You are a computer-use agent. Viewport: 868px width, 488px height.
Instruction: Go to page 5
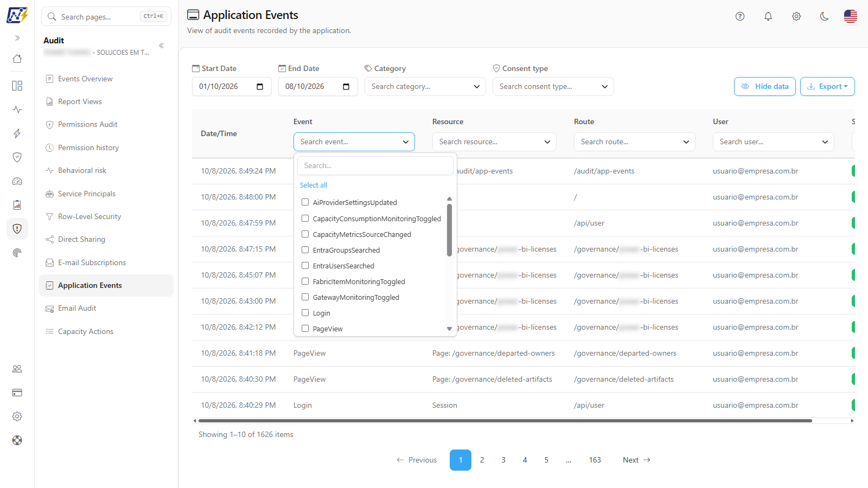(546, 460)
